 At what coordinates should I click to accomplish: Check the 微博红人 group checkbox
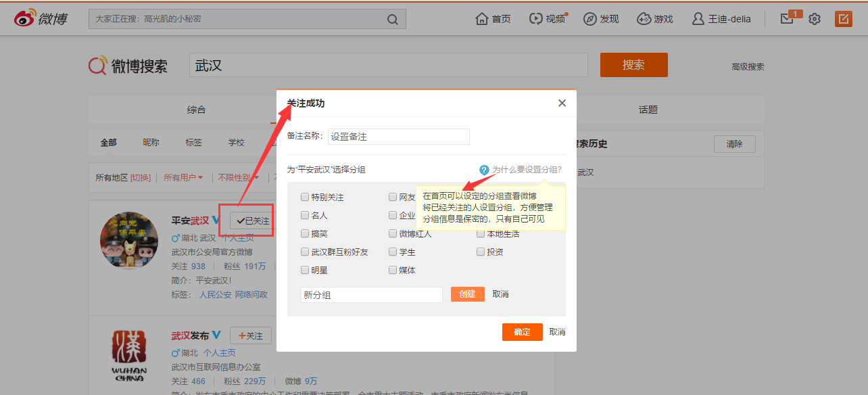tap(393, 234)
